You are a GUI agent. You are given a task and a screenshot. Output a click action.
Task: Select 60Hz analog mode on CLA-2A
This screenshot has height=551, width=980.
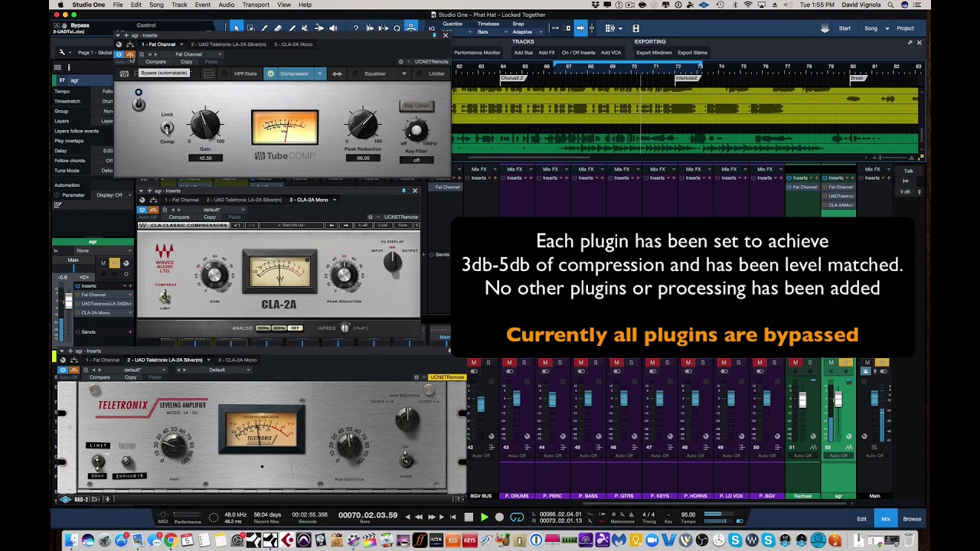click(x=279, y=328)
